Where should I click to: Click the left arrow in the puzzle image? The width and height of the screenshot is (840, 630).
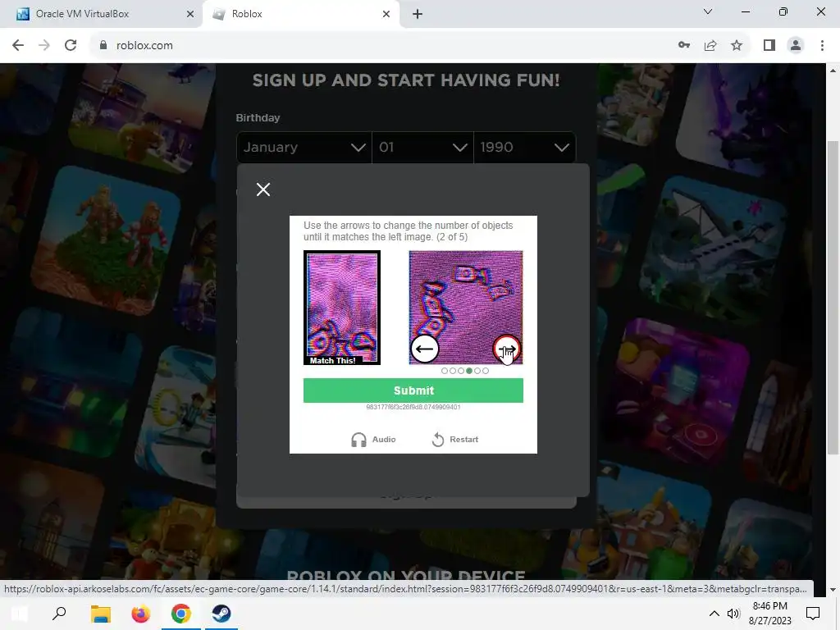click(425, 349)
